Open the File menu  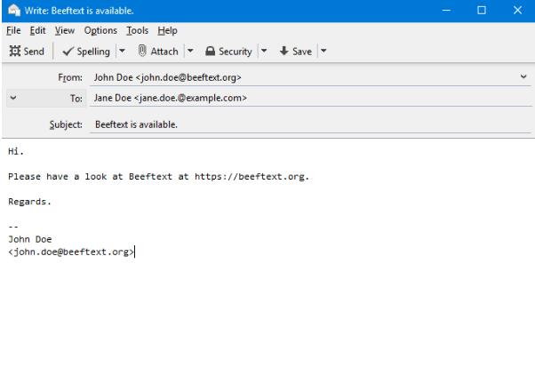pos(13,31)
